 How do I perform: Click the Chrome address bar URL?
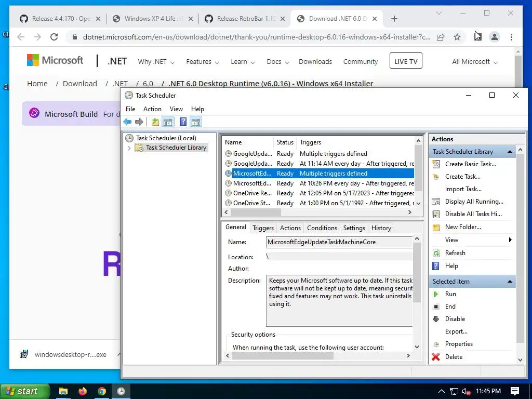[257, 37]
